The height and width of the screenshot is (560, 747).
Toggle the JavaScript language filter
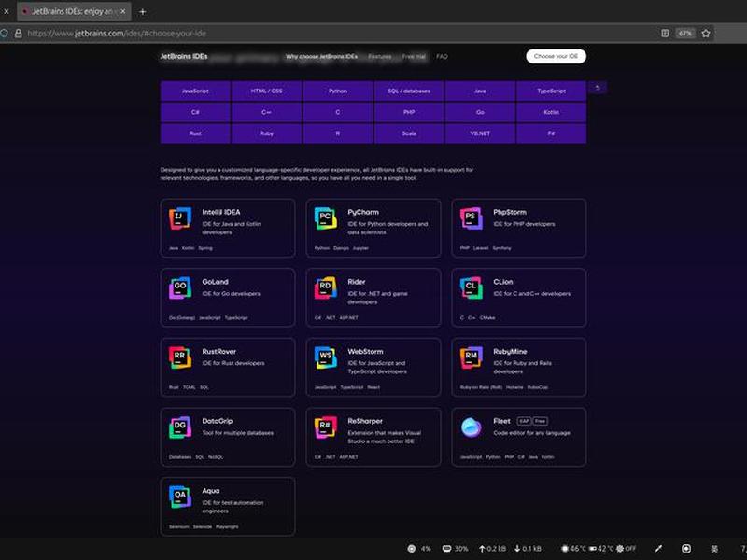pyautogui.click(x=195, y=91)
